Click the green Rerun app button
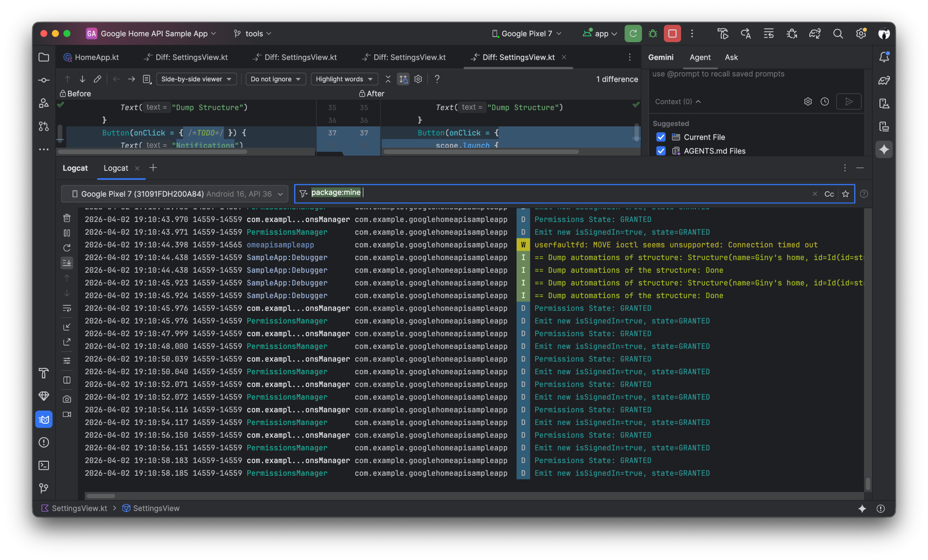The image size is (928, 560). coord(633,34)
